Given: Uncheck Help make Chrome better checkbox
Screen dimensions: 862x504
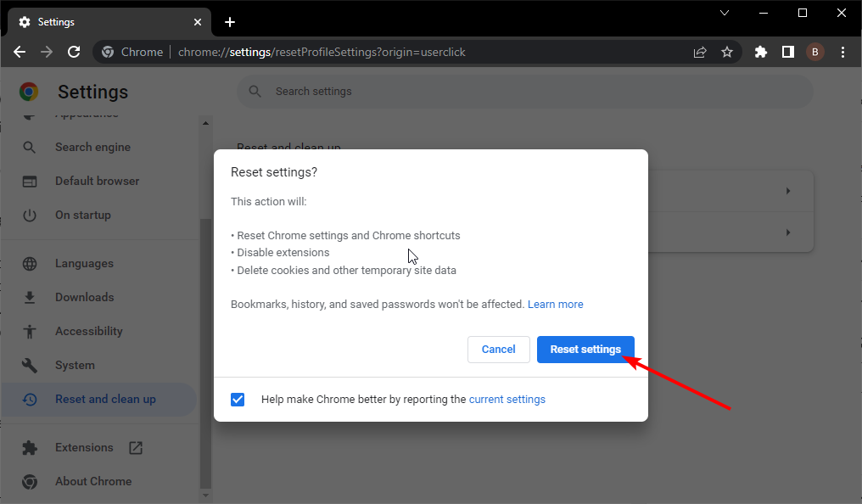Looking at the screenshot, I should [238, 400].
